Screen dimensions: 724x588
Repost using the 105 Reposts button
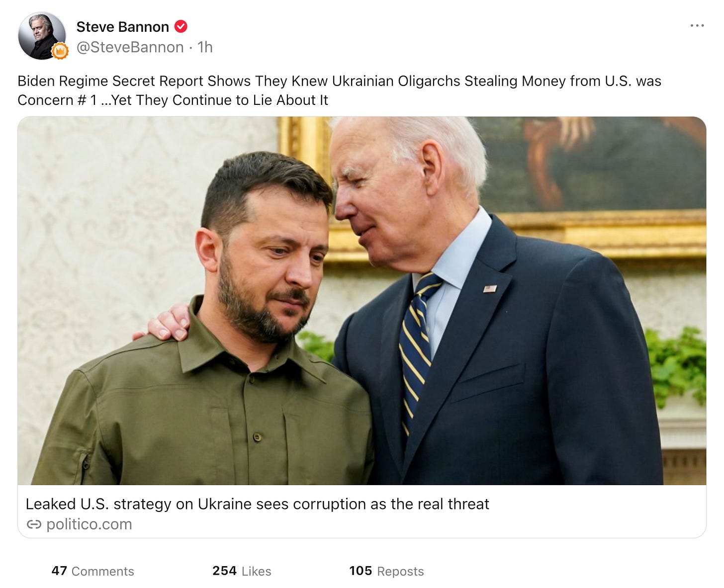point(386,571)
